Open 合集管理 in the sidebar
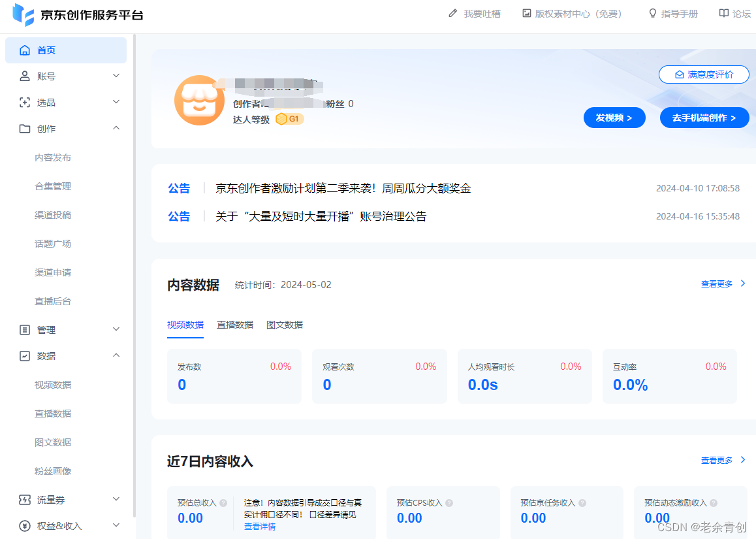This screenshot has width=756, height=539. (x=53, y=186)
